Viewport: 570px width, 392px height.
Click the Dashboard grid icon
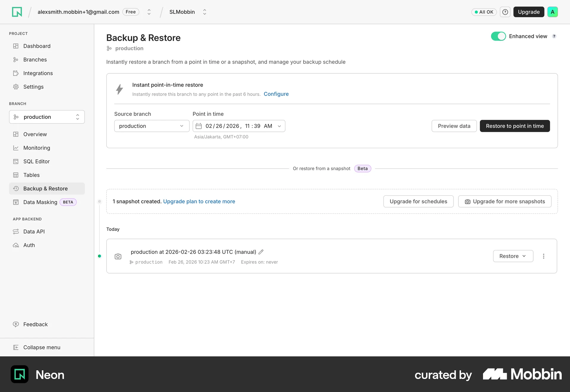tap(16, 46)
